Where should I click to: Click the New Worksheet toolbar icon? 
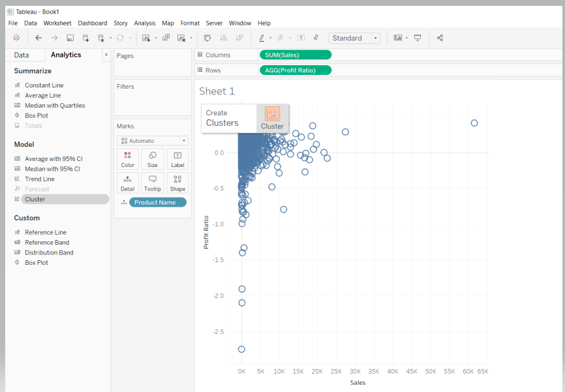click(x=145, y=38)
